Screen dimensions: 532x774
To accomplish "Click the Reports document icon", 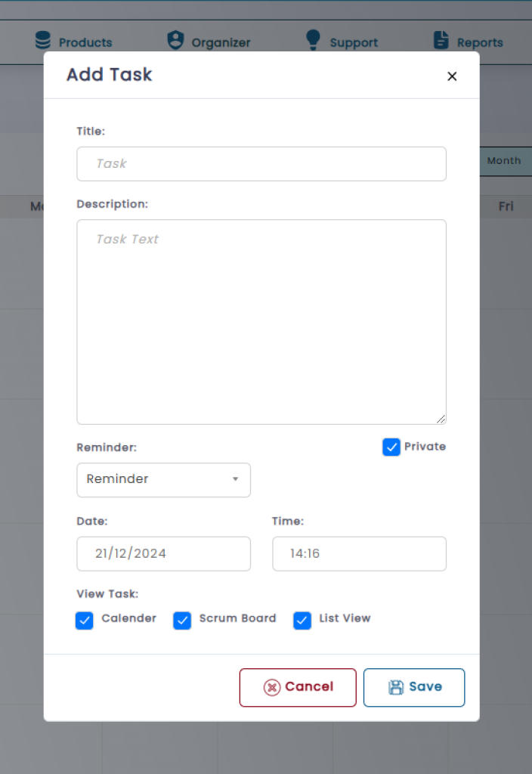I will pos(441,40).
